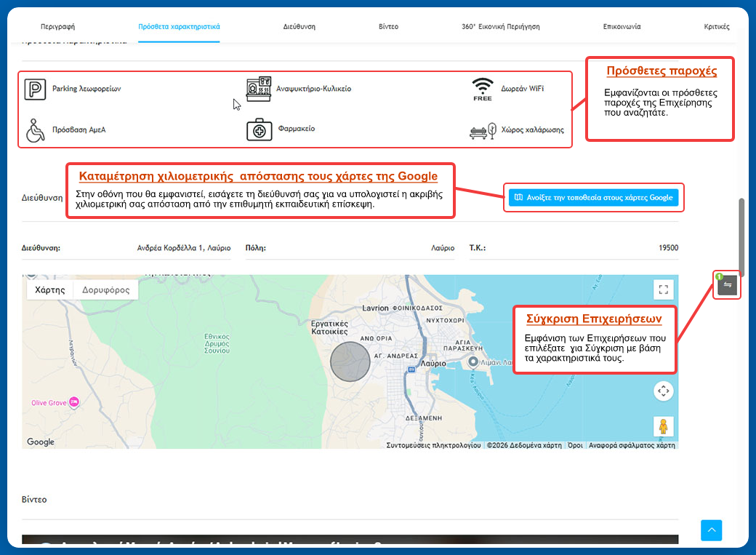
Task: Select the Πρόσθετα χαρακτηριστικά tab
Action: tap(179, 26)
